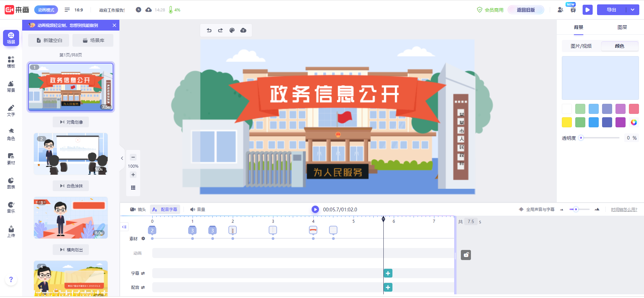Click the 返回旧版 button

(x=526, y=10)
